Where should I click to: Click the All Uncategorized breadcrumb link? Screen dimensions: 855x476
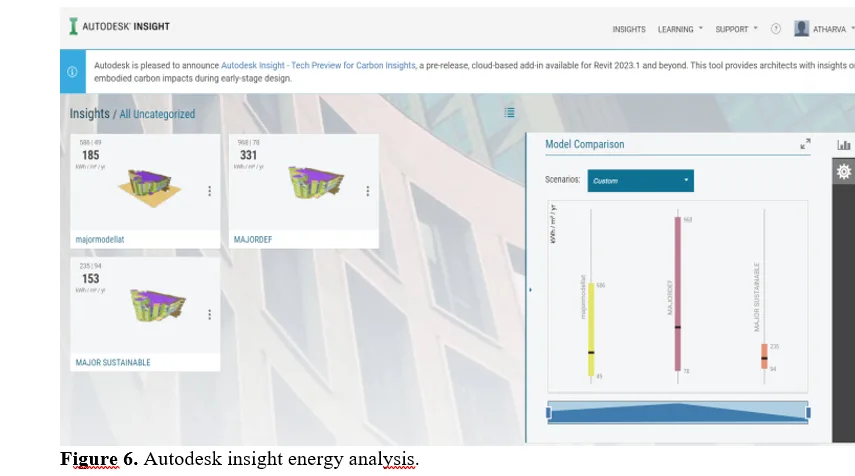pyautogui.click(x=157, y=114)
